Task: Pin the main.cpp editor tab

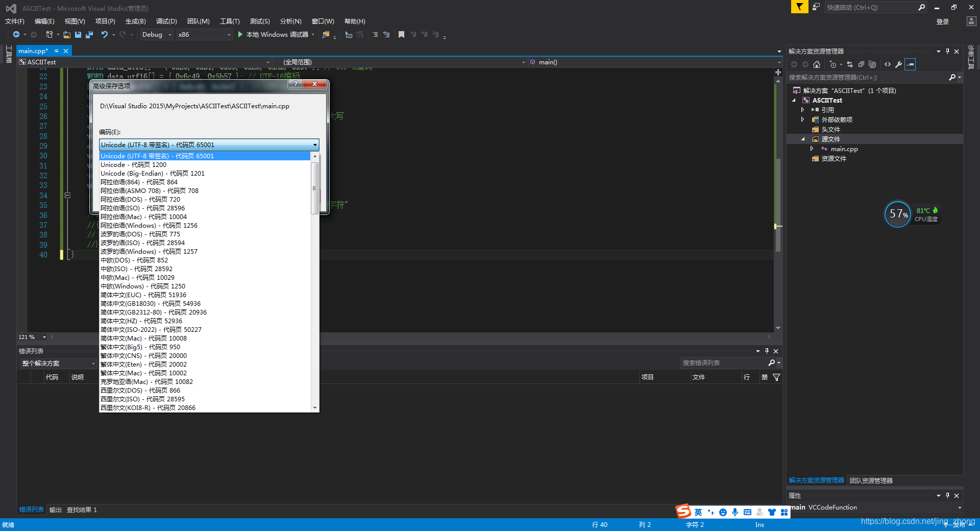Action: coord(57,51)
